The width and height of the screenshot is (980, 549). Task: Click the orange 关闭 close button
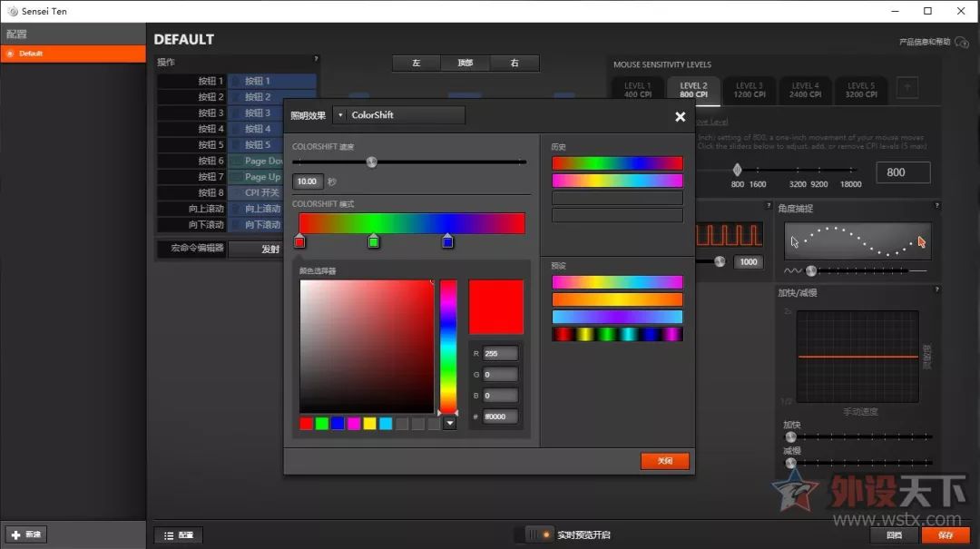pos(665,461)
